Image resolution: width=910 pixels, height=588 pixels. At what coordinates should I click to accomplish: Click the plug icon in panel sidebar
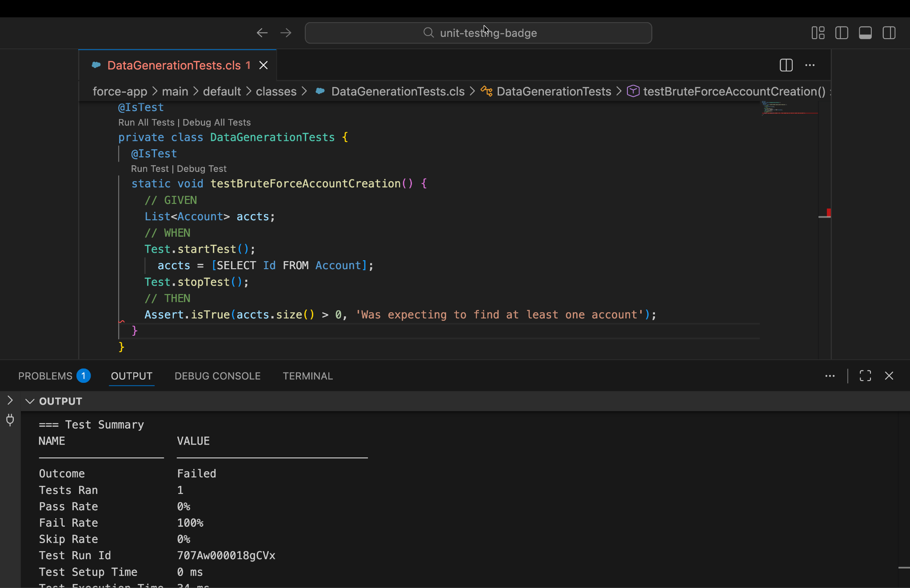10,420
